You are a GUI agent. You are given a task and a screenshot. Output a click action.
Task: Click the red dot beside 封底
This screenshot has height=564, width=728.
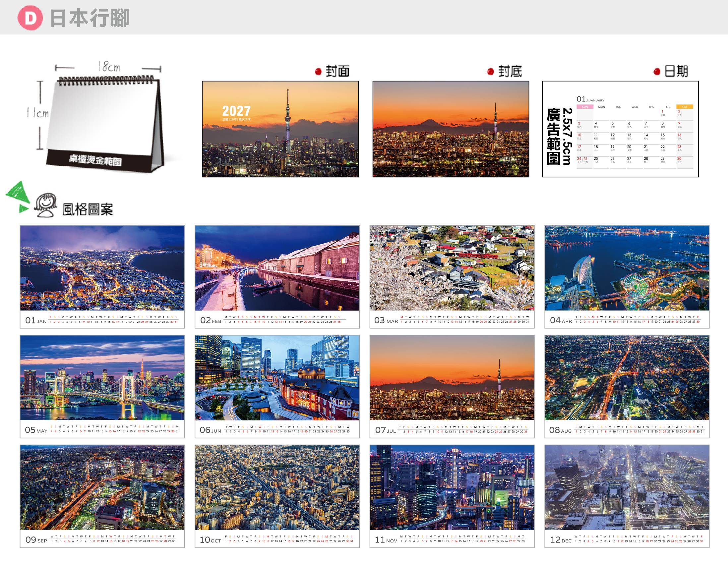490,71
